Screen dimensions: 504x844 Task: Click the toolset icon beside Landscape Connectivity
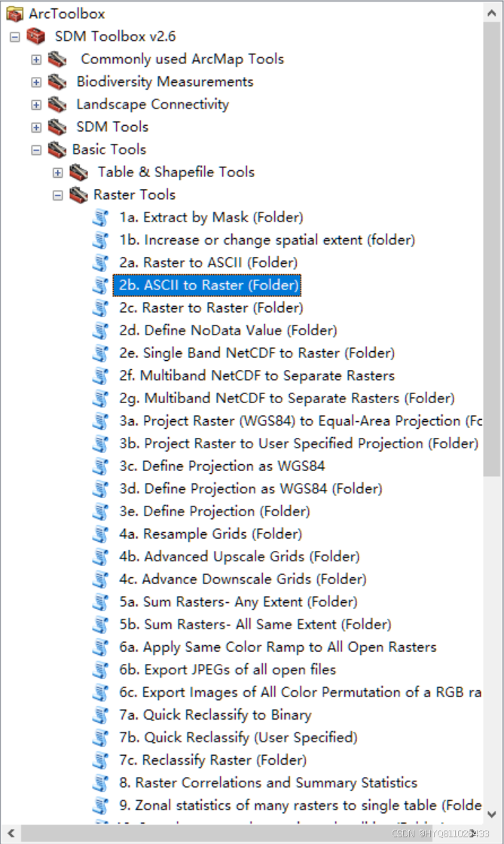tap(57, 105)
